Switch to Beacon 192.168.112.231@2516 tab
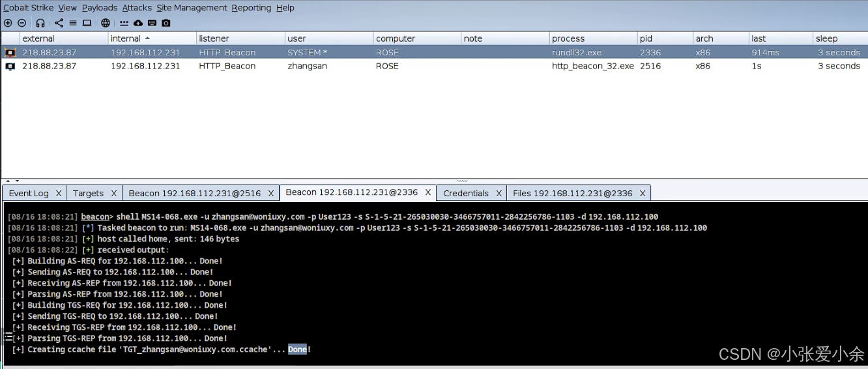Viewport: 868px width, 369px height. click(195, 193)
